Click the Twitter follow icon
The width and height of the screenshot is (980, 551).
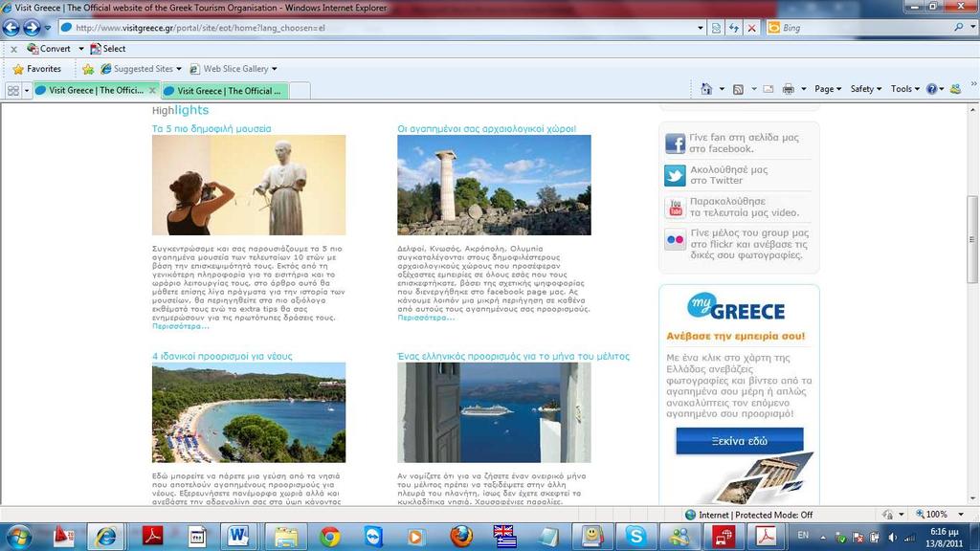tap(675, 176)
